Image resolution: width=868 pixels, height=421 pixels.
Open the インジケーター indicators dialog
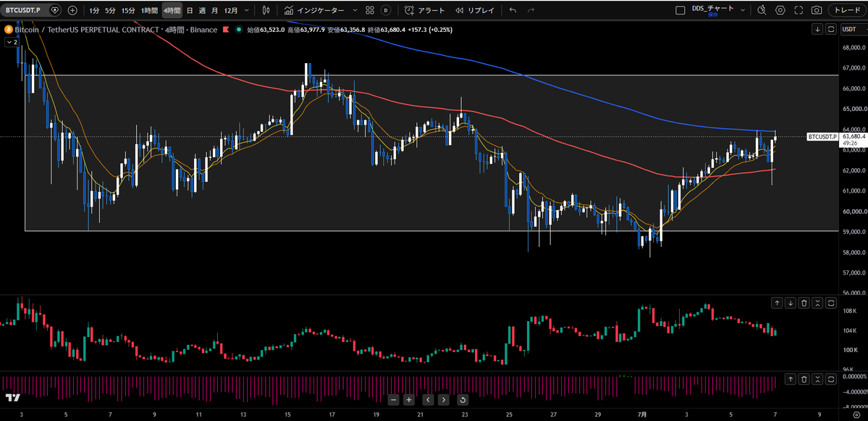click(x=314, y=10)
